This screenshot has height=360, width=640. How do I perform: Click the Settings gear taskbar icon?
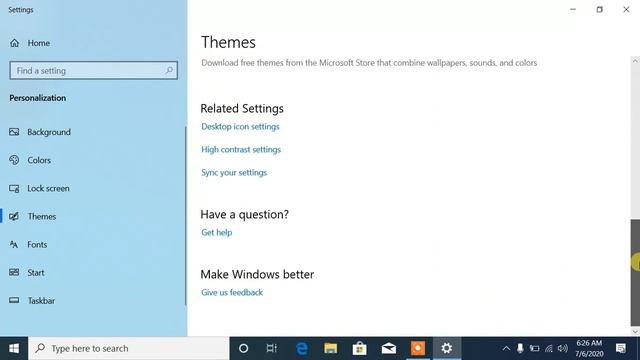(x=447, y=348)
